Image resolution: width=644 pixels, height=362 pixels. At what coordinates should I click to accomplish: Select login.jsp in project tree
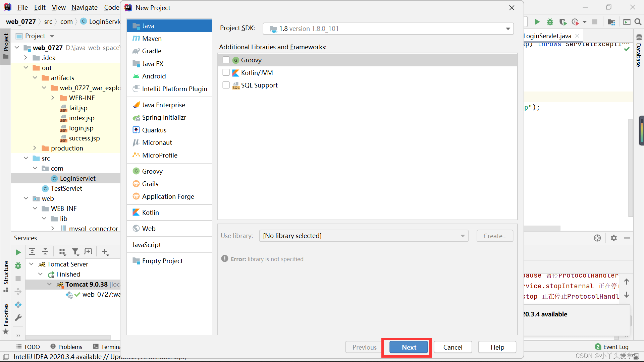pos(81,128)
